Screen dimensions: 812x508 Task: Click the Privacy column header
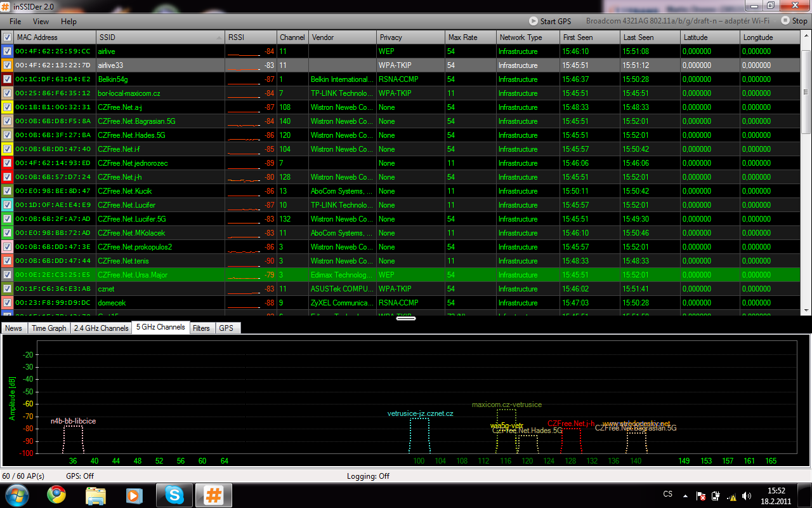(410, 37)
